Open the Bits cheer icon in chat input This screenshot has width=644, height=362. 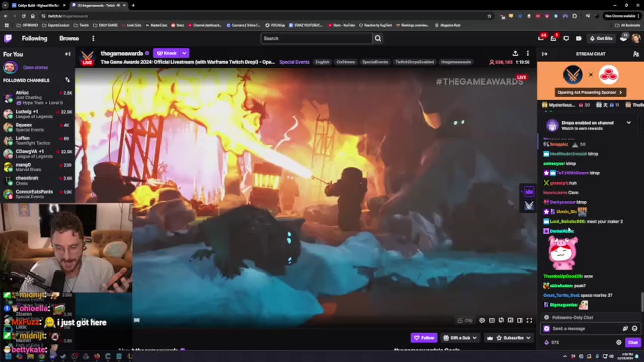click(x=625, y=328)
